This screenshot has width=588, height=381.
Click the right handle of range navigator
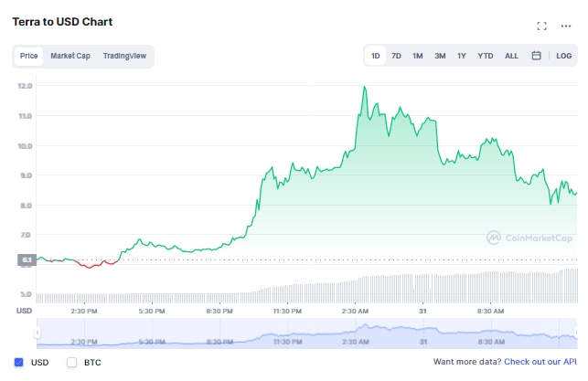click(x=575, y=334)
